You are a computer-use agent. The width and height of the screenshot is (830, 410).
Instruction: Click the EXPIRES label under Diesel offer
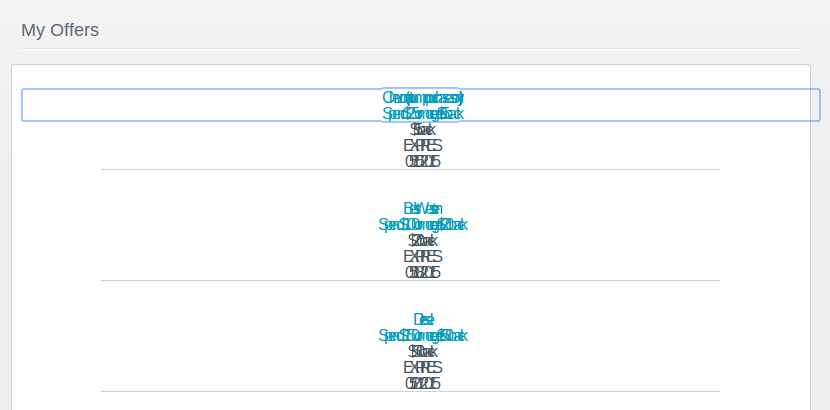[x=423, y=367]
